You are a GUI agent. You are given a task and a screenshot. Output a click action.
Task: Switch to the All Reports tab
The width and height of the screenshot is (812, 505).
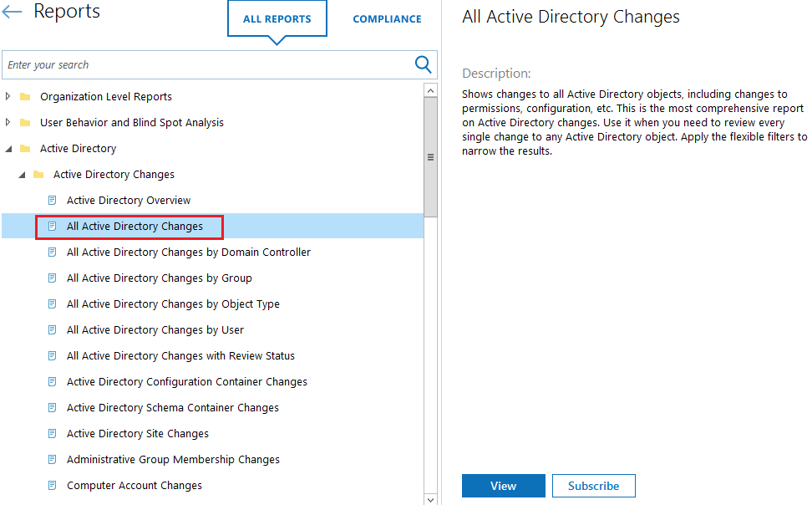pyautogui.click(x=277, y=19)
